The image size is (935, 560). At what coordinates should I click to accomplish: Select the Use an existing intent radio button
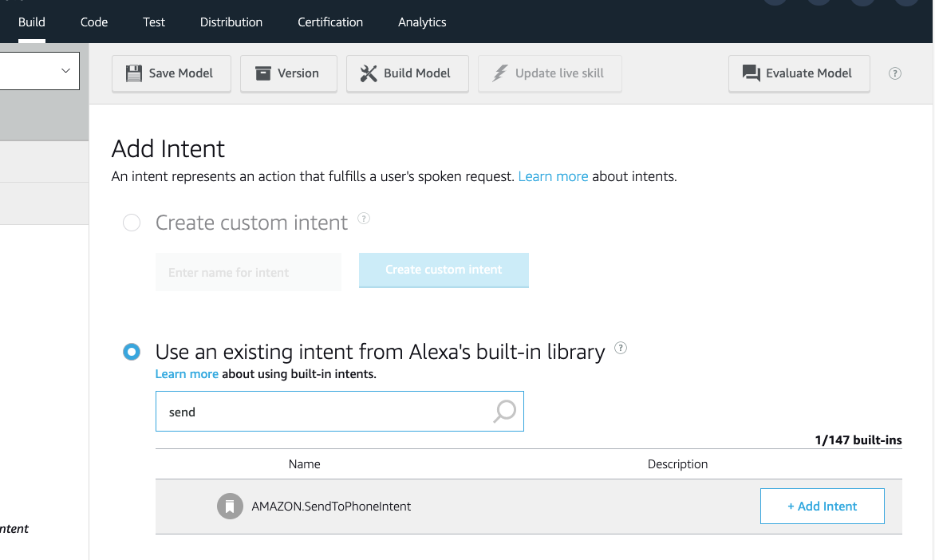coord(132,352)
